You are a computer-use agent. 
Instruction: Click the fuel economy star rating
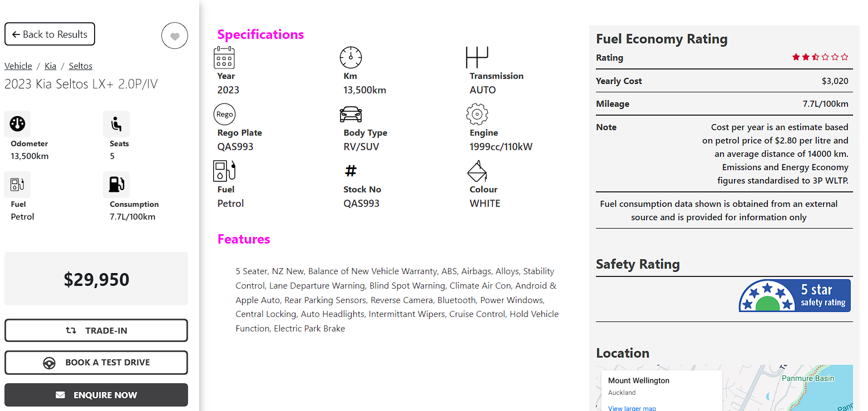[820, 57]
